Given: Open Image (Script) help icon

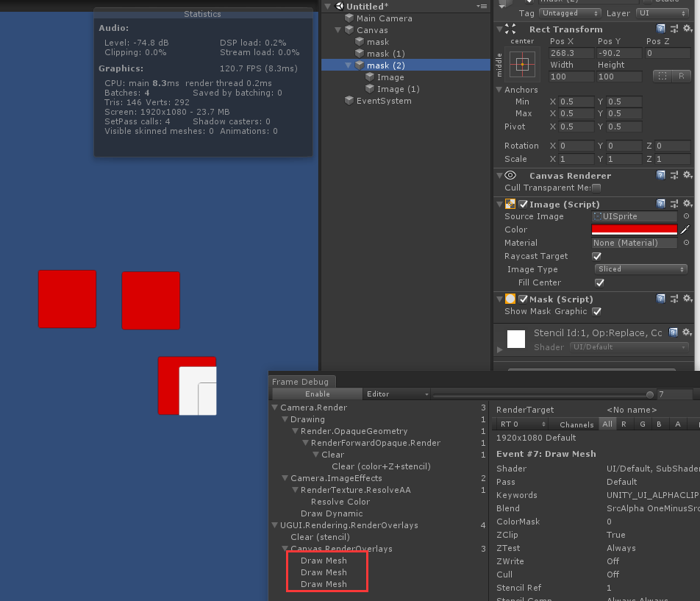Looking at the screenshot, I should click(x=661, y=204).
